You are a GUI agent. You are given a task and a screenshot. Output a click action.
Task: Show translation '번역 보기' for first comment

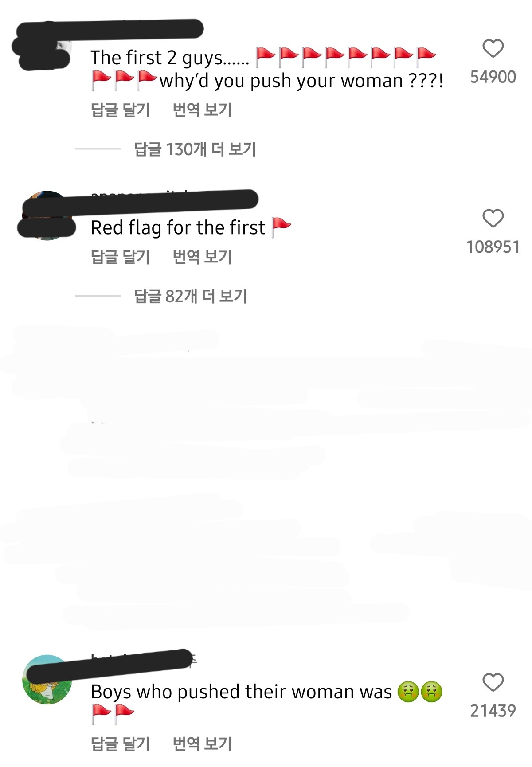click(202, 110)
